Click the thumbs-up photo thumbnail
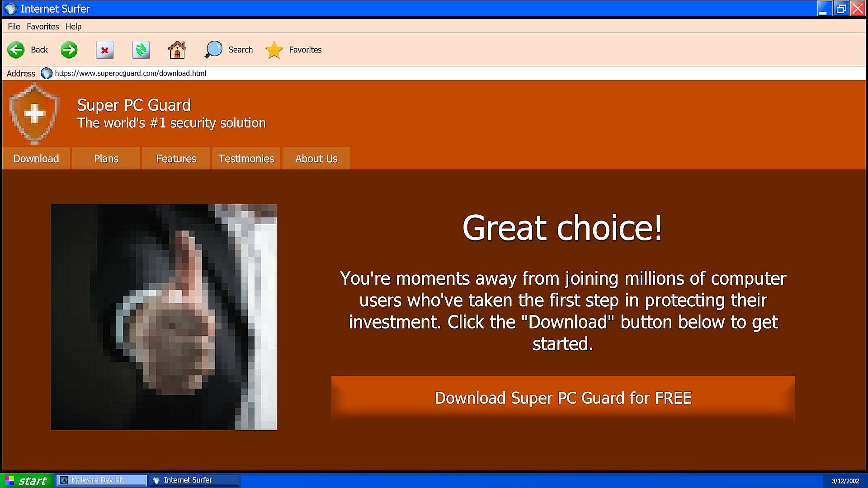Screen dimensions: 868x488 163,317
